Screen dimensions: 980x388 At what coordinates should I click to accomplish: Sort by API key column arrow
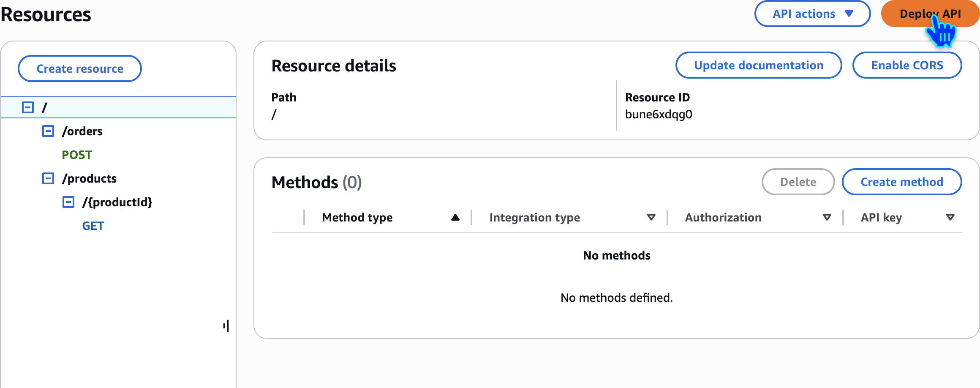(x=950, y=217)
